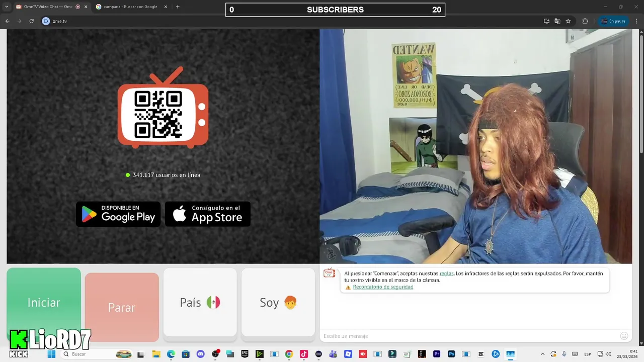Start chatting with the Iniciar button
This screenshot has height=362, width=644.
tap(44, 302)
